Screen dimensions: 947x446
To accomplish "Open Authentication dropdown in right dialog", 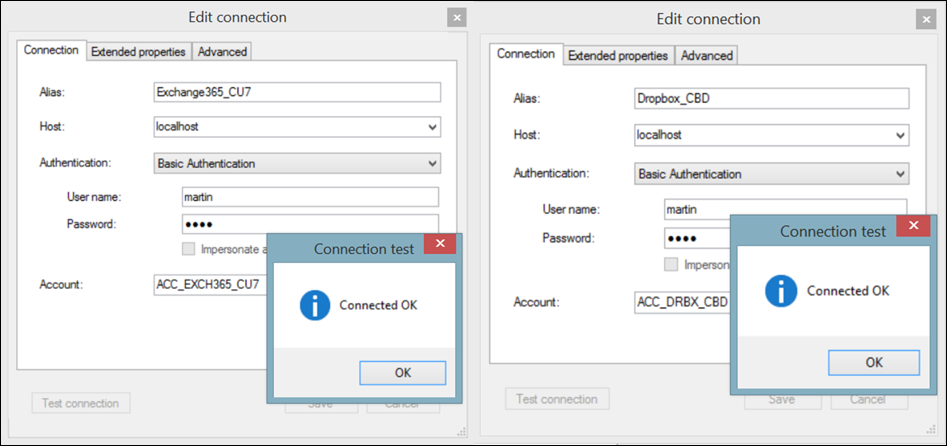I will pos(772,174).
